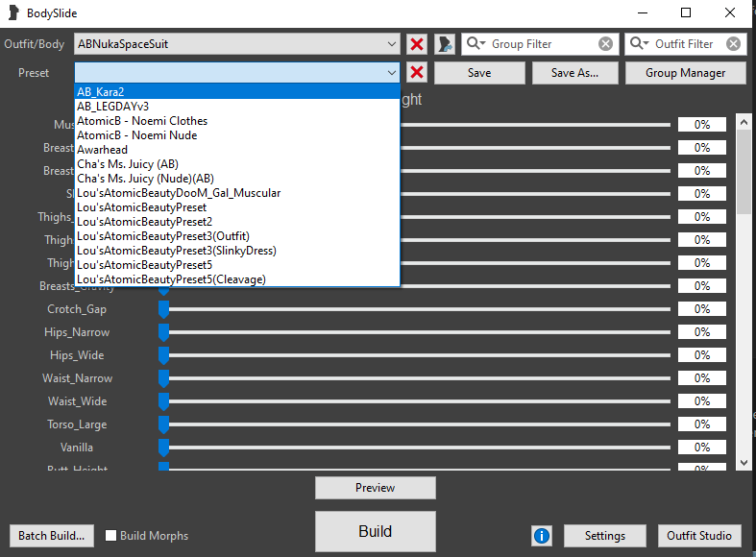This screenshot has width=756, height=557.
Task: Pick Lou'sAtomicBeautyPreset5(Cleavage) entry
Action: (237, 279)
